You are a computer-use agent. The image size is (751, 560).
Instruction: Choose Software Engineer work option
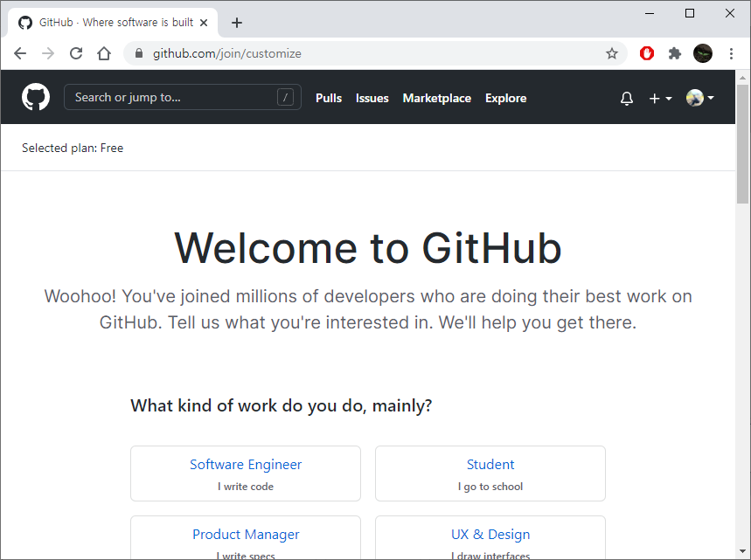pyautogui.click(x=246, y=474)
